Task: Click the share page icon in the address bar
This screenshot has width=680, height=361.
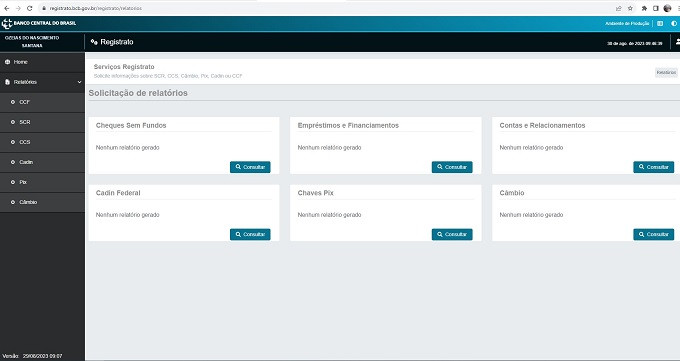Action: click(618, 8)
